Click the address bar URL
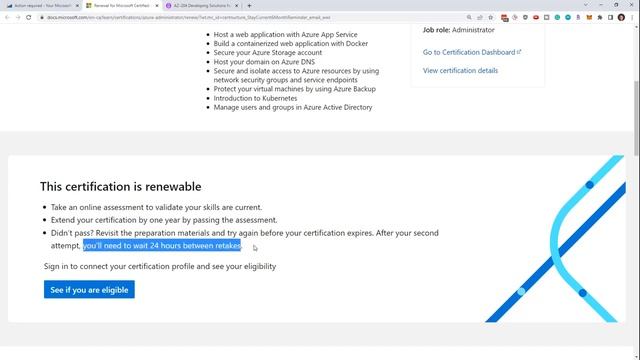 [188, 18]
